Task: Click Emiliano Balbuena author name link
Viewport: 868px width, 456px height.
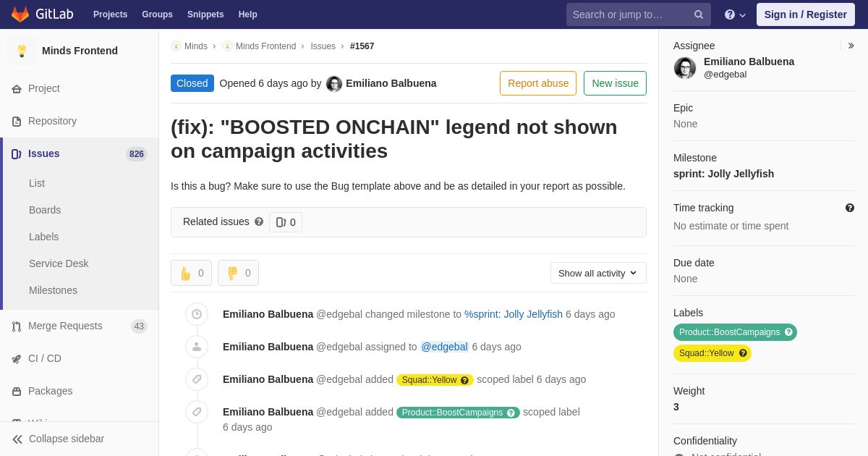Action: click(x=391, y=83)
